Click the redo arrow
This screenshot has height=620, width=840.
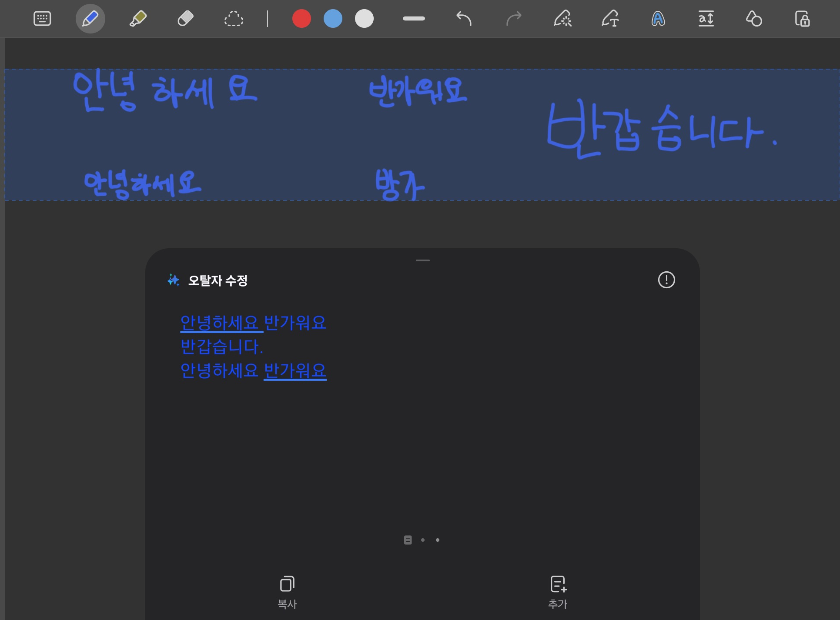(x=513, y=19)
